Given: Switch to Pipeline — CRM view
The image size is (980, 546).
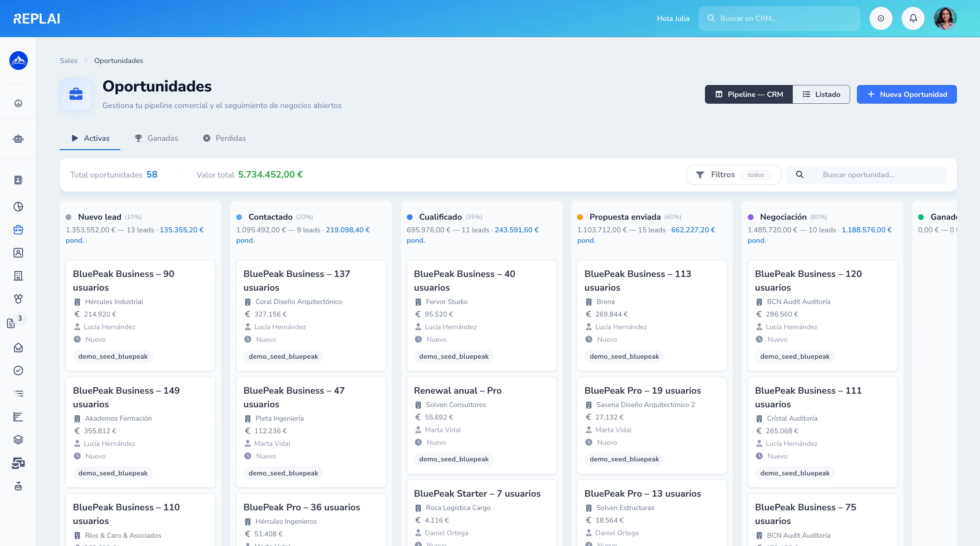Looking at the screenshot, I should (x=749, y=94).
